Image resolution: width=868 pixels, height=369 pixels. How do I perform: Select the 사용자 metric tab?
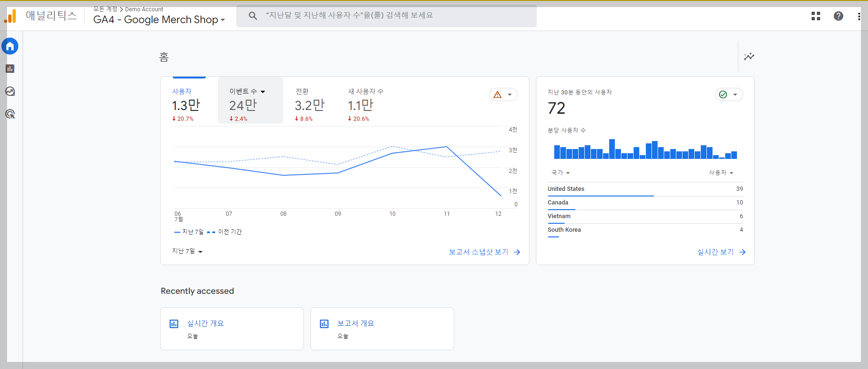click(189, 100)
